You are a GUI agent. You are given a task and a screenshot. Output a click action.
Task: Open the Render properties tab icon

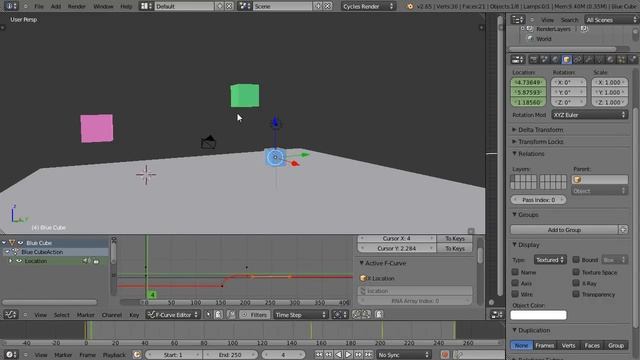tap(533, 60)
